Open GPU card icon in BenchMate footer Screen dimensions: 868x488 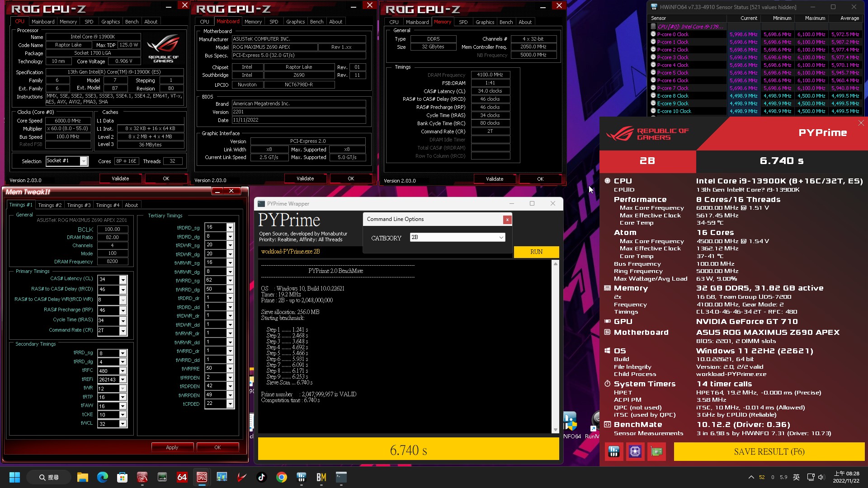656,451
